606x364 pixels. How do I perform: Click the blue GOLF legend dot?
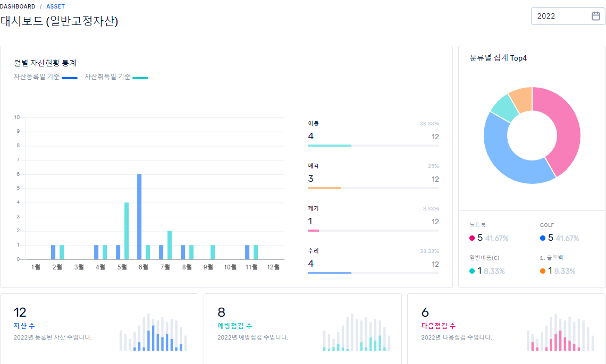point(543,239)
